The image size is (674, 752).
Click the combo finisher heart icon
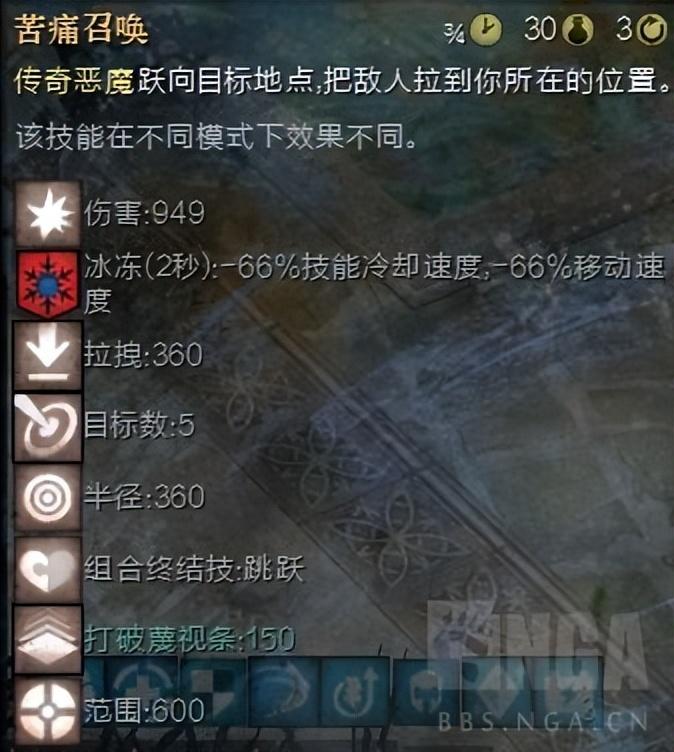(x=47, y=569)
